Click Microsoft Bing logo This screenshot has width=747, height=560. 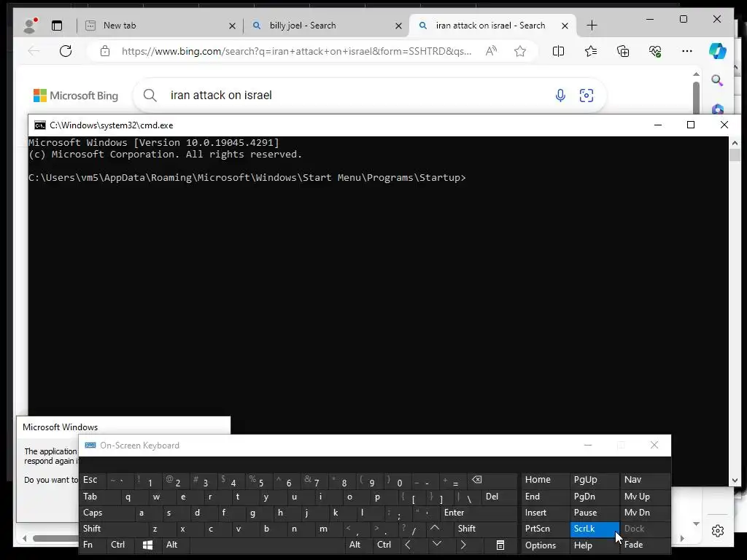click(x=76, y=96)
